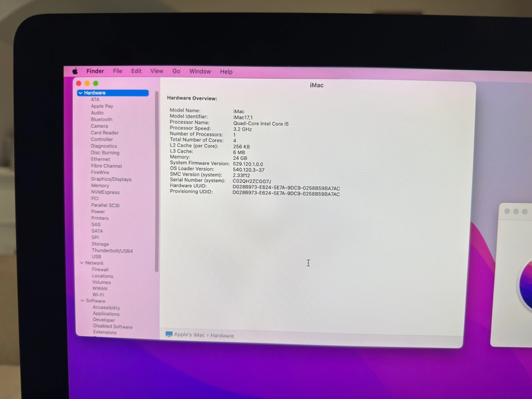This screenshot has width=532, height=399.
Task: Select Extensions under Software
Action: click(105, 332)
